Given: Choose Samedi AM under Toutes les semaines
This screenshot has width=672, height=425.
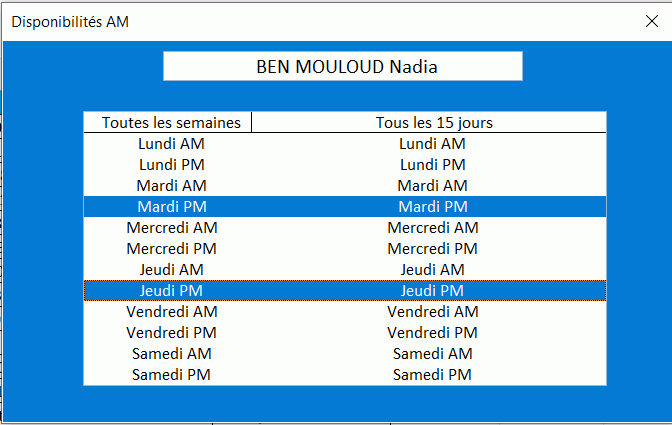Looking at the screenshot, I should click(171, 353).
